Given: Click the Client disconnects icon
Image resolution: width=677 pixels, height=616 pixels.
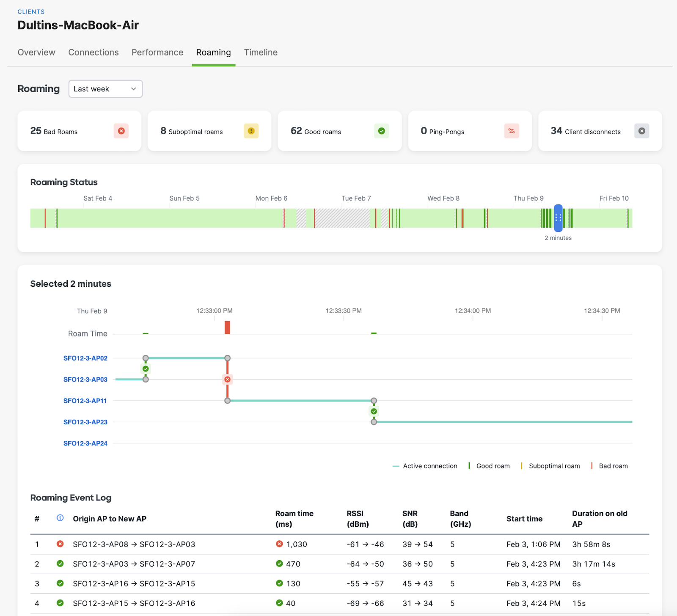Looking at the screenshot, I should 642,131.
